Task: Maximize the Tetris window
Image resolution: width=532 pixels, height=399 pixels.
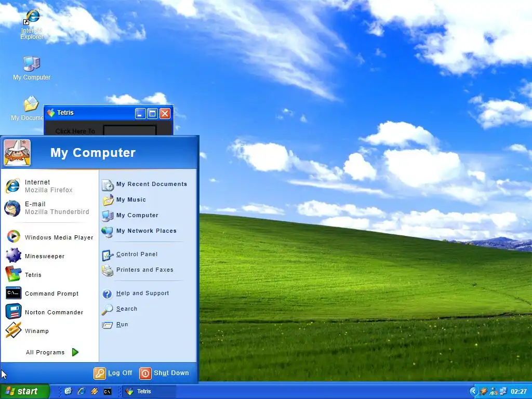Action: 152,113
